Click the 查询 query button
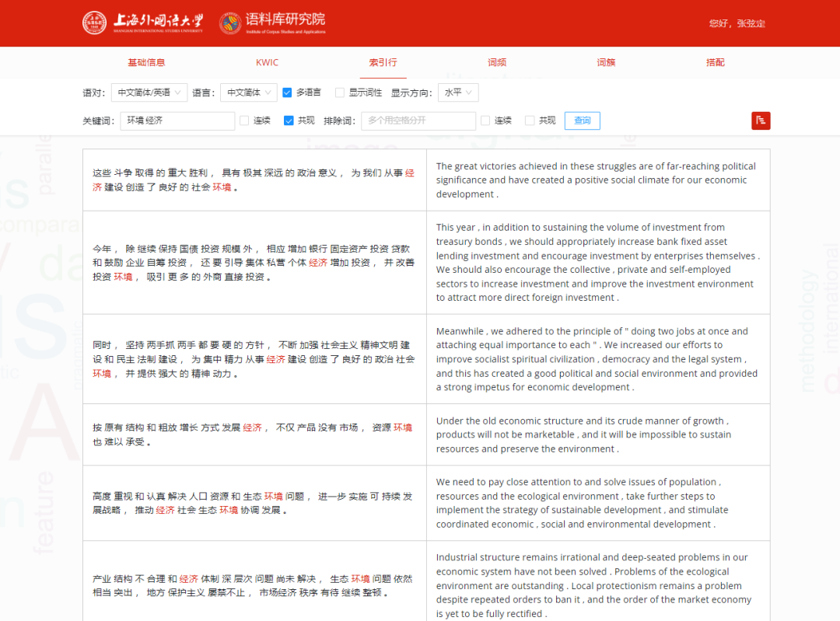840x621 pixels. point(582,120)
